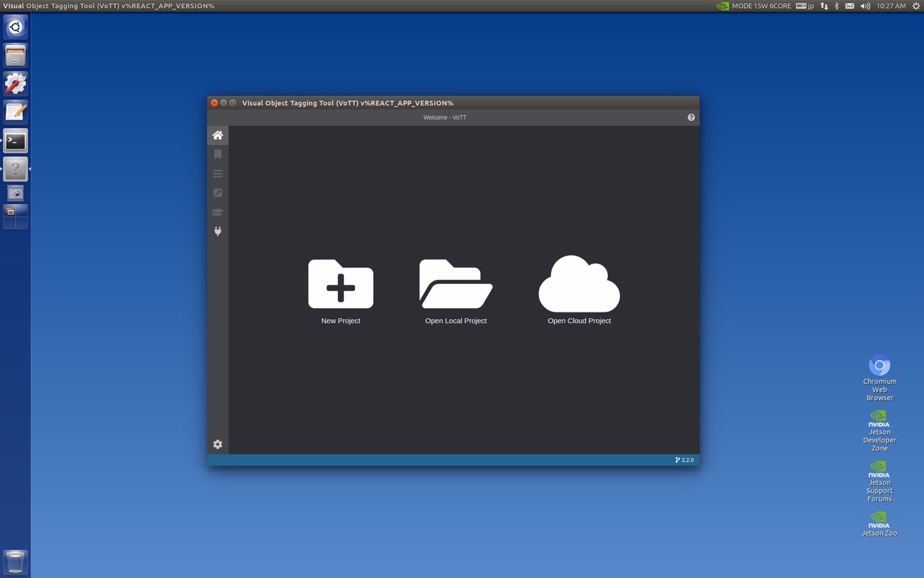924x578 pixels.
Task: Click Welcome - VoTT title text
Action: pyautogui.click(x=445, y=118)
